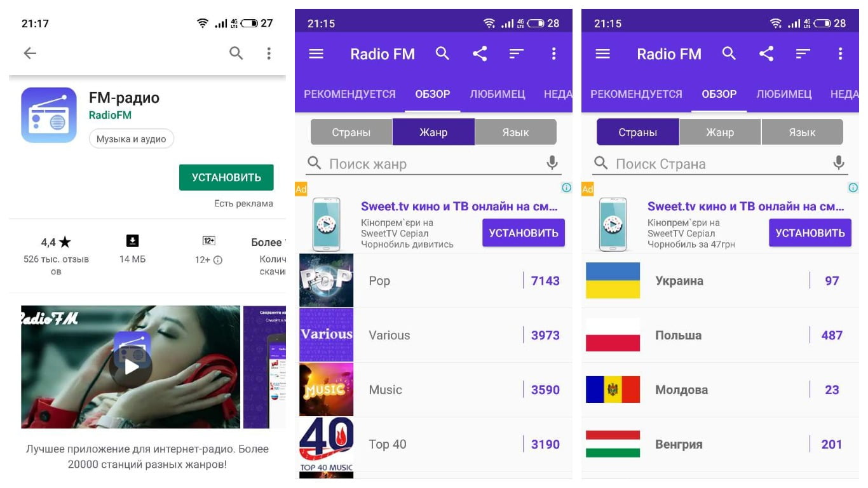Tap the 14 МБ download size icon
This screenshot has width=868, height=488.
coord(132,241)
